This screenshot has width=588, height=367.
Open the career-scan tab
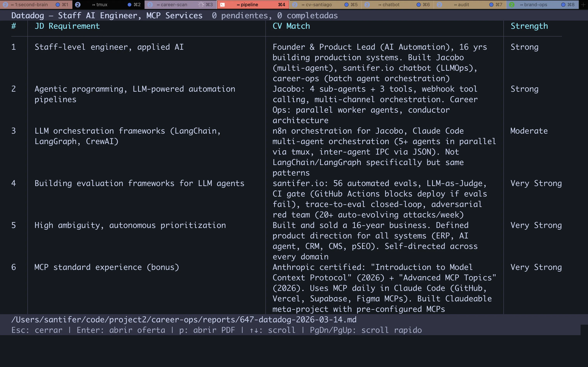coord(174,5)
